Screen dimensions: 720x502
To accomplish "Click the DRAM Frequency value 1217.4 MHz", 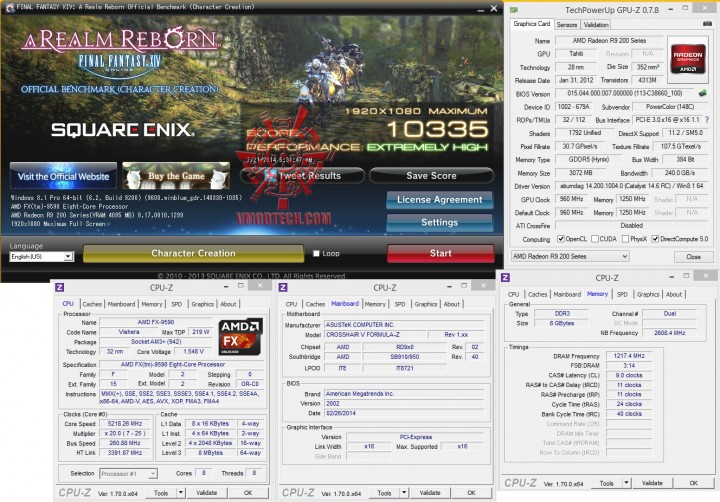I will tap(629, 355).
